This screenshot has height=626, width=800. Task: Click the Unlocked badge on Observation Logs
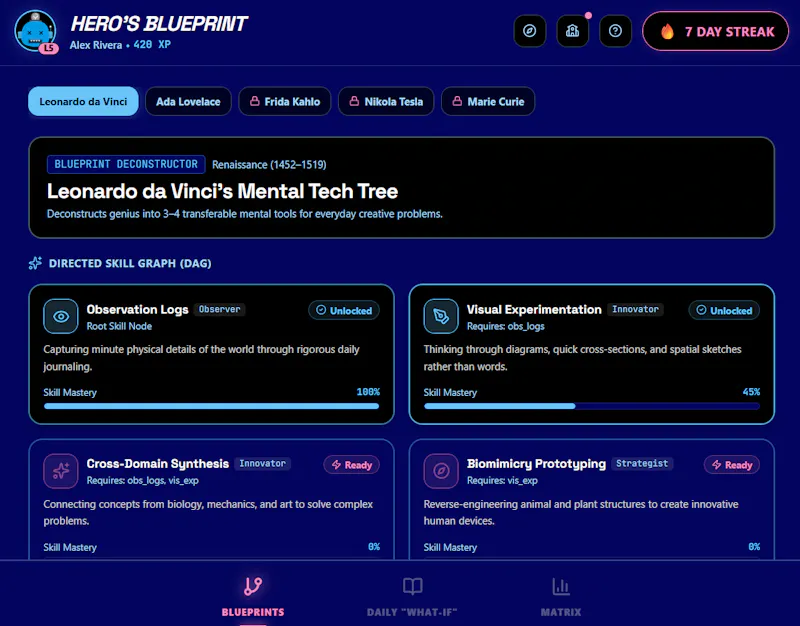(344, 310)
